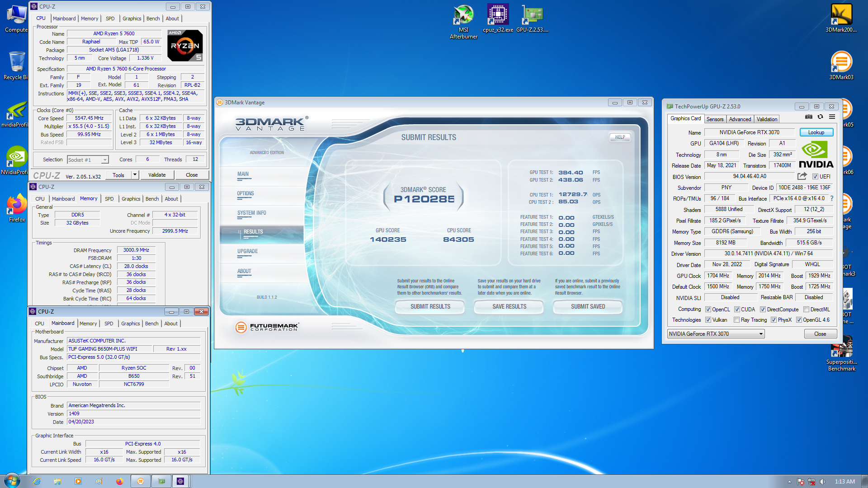
Task: Open the Bench tab in top CPU-Z
Action: pyautogui.click(x=153, y=19)
